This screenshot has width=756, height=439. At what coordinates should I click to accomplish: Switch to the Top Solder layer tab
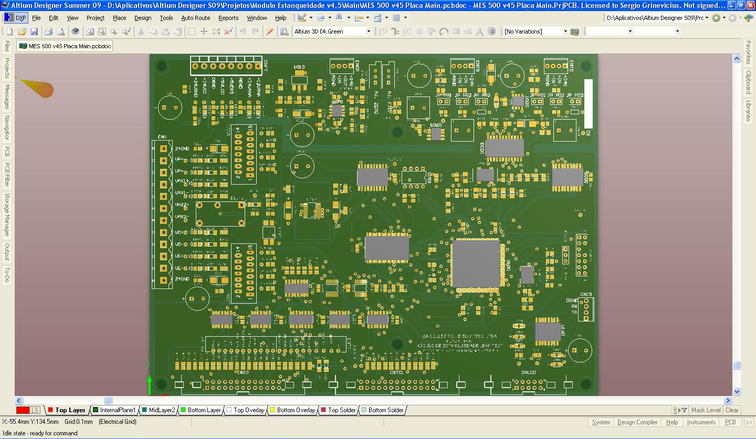338,410
